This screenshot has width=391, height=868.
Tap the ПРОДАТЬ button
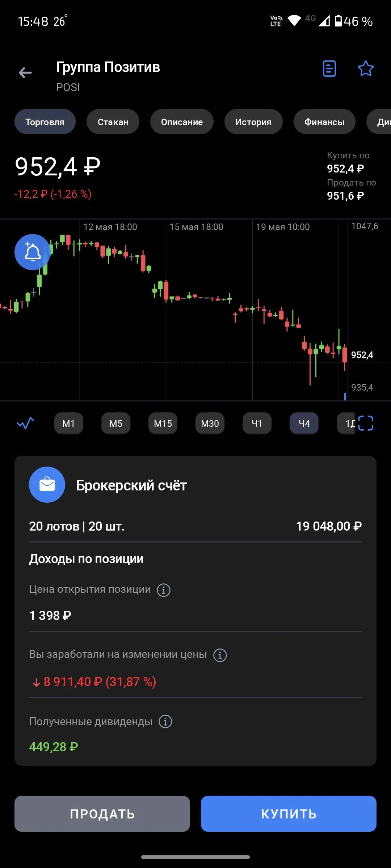click(102, 814)
